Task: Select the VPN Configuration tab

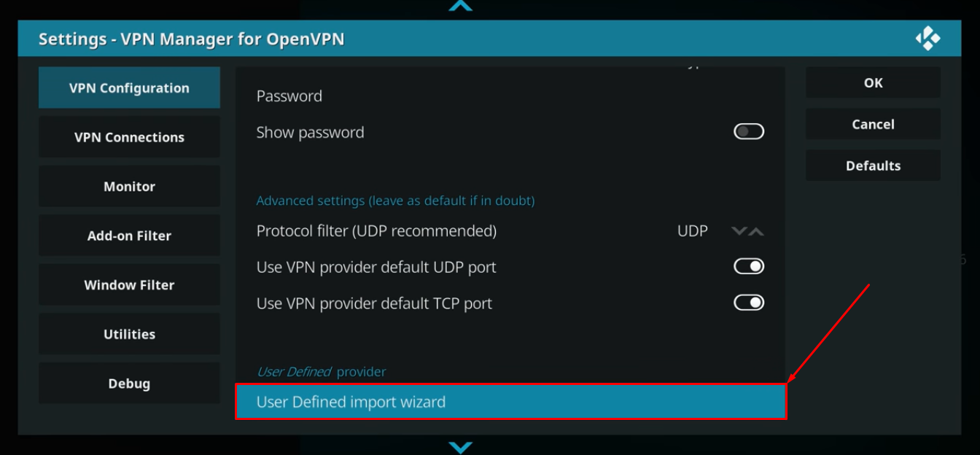Action: 129,88
